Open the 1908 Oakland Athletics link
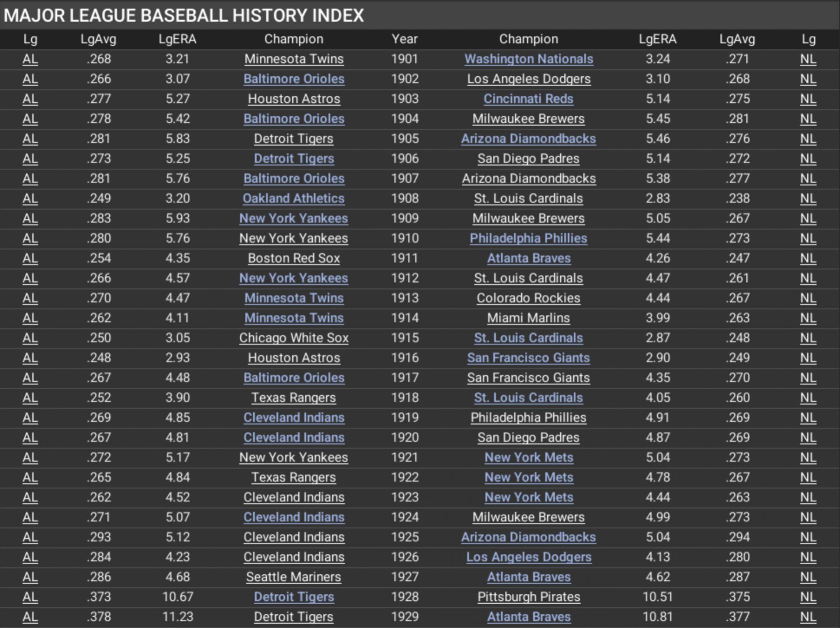 click(294, 198)
